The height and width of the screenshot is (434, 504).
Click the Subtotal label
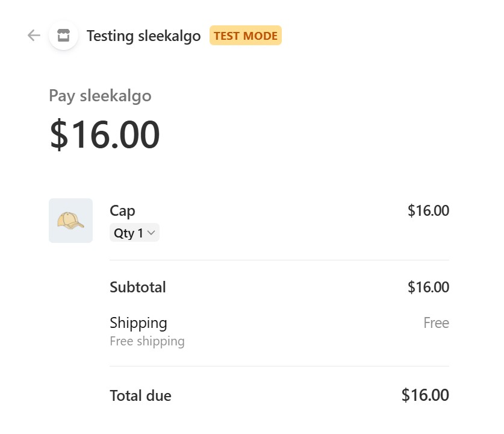pos(137,287)
